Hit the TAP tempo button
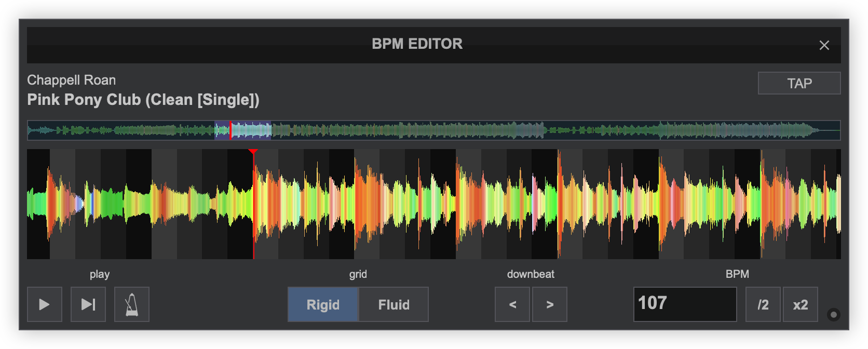Screen dimensions: 868x349 click(799, 83)
